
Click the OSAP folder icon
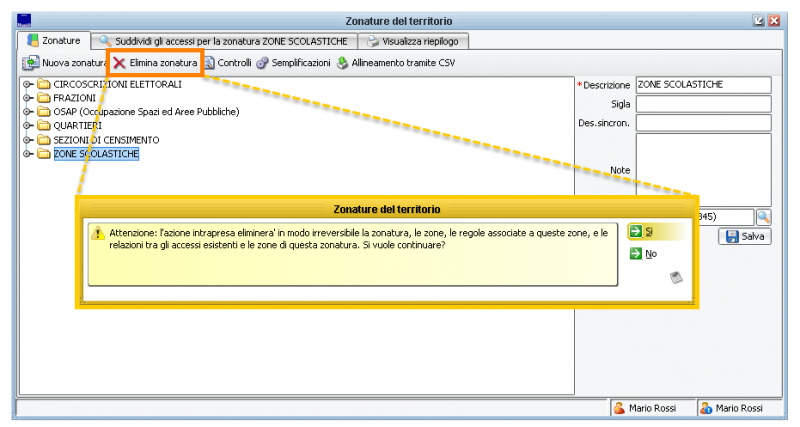point(44,112)
